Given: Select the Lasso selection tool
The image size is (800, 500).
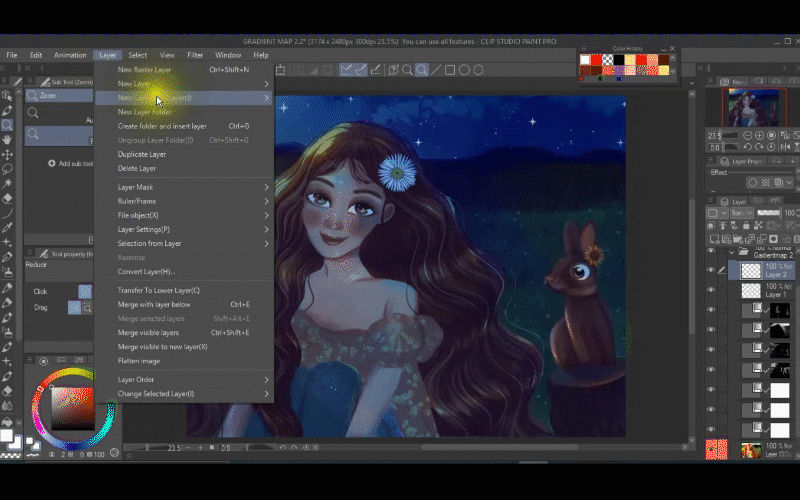Looking at the screenshot, I should [7, 169].
